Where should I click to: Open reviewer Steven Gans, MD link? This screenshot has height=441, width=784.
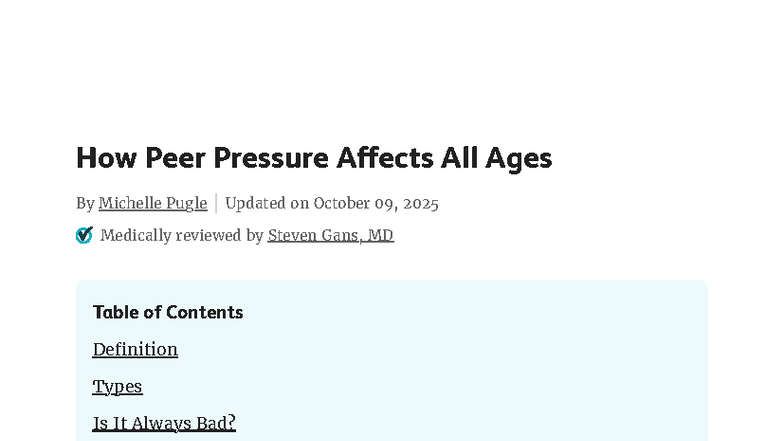(x=330, y=235)
